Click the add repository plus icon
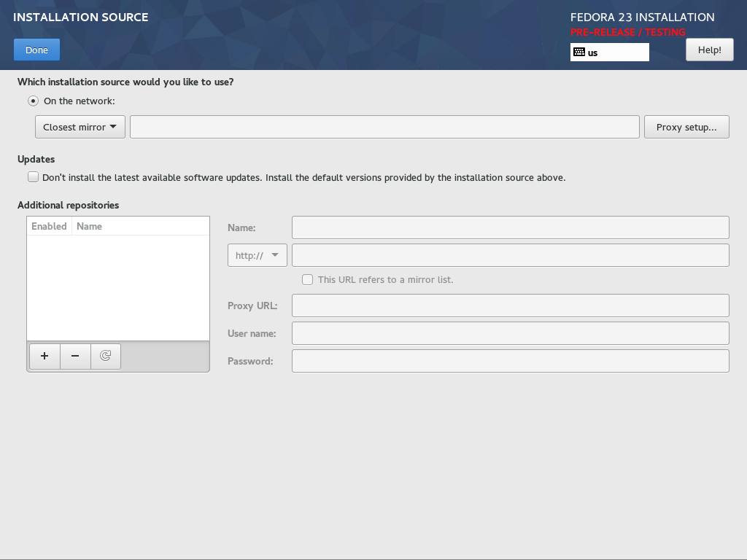 [44, 356]
